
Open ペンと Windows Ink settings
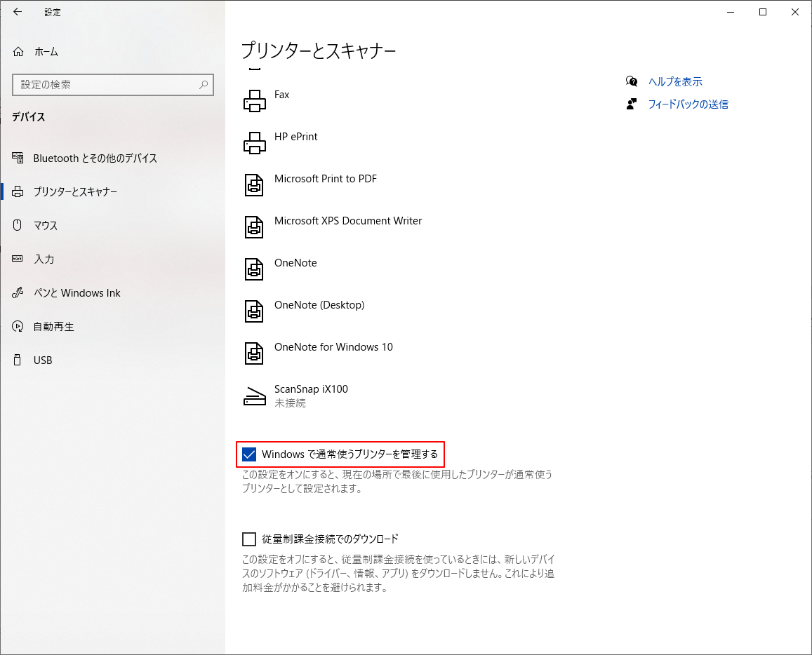click(113, 293)
